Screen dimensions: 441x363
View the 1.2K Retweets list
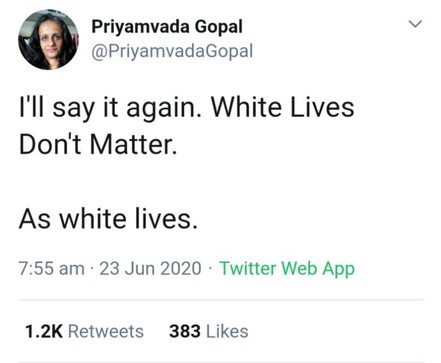point(84,331)
